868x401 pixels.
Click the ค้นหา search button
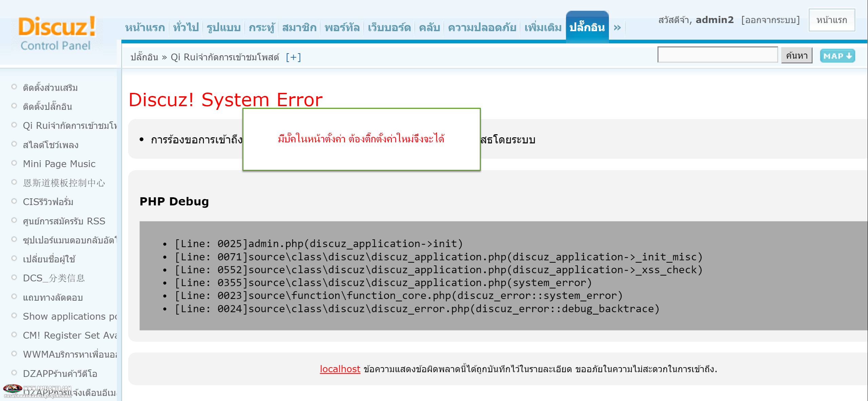click(796, 55)
